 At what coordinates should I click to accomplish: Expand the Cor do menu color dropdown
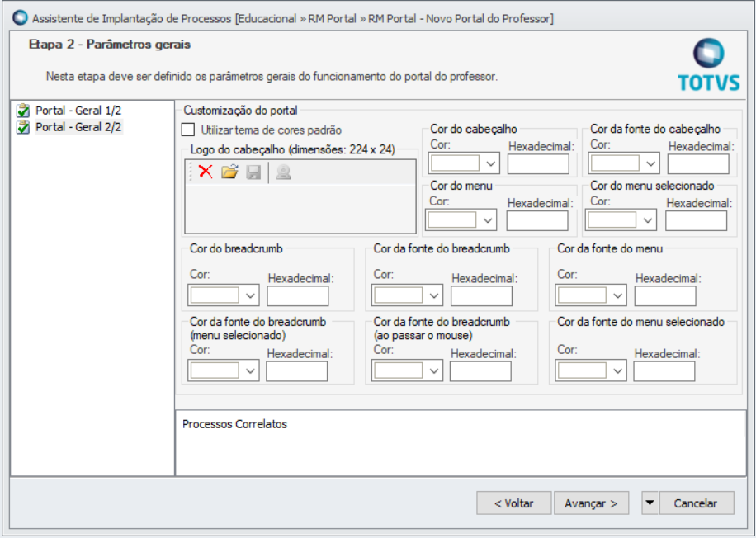(487, 220)
